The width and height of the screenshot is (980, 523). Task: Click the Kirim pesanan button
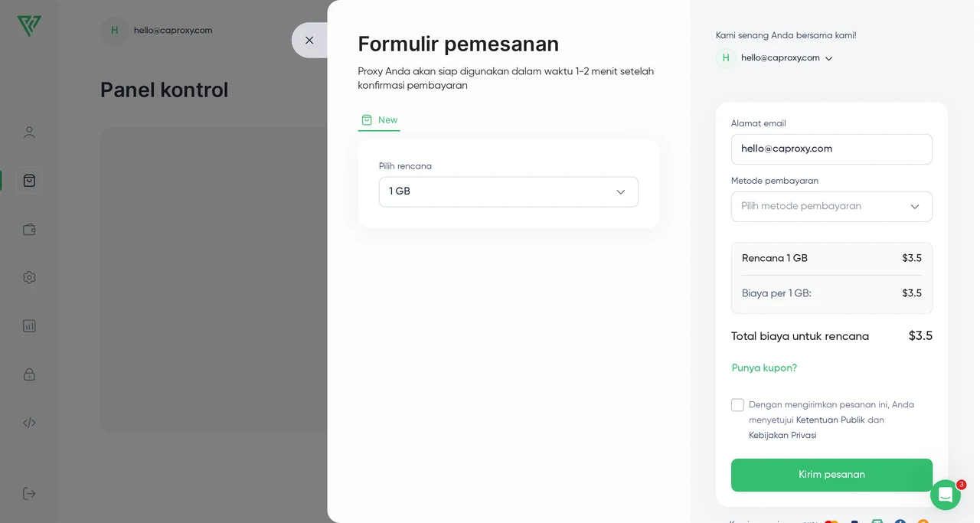click(x=831, y=475)
